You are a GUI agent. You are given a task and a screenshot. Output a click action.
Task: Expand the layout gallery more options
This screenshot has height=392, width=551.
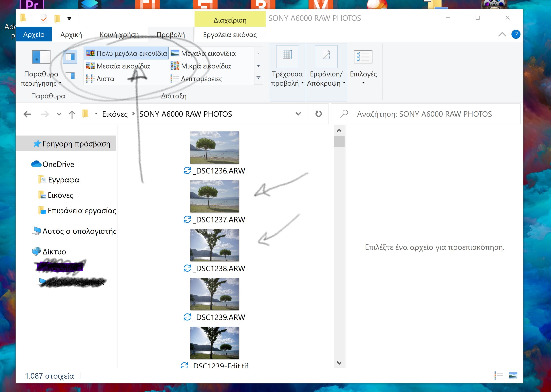point(258,78)
